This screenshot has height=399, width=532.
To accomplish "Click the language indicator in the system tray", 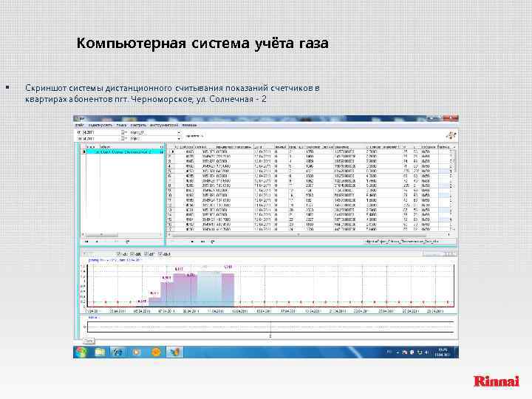I will tap(389, 352).
